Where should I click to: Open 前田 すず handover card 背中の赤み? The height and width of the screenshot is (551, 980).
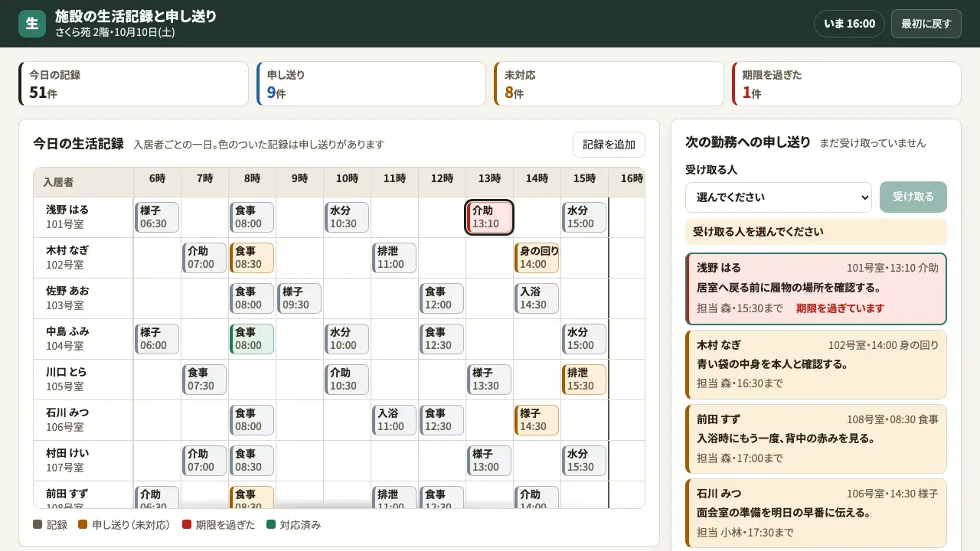tap(816, 439)
